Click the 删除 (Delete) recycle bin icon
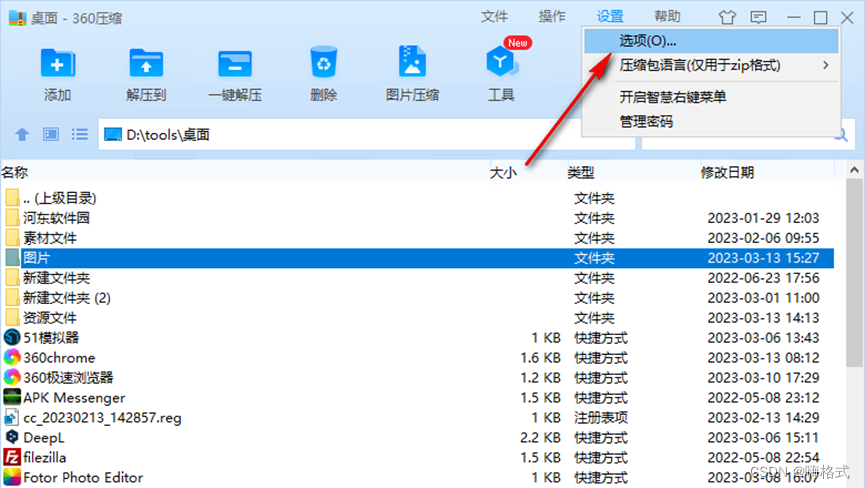This screenshot has width=865, height=488. click(x=323, y=62)
